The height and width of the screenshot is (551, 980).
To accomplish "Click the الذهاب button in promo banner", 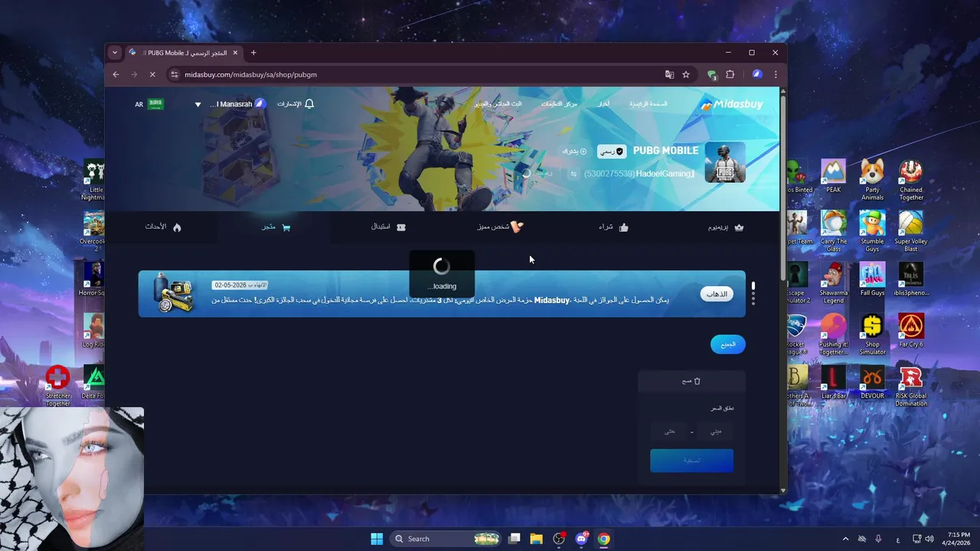I will pos(717,294).
